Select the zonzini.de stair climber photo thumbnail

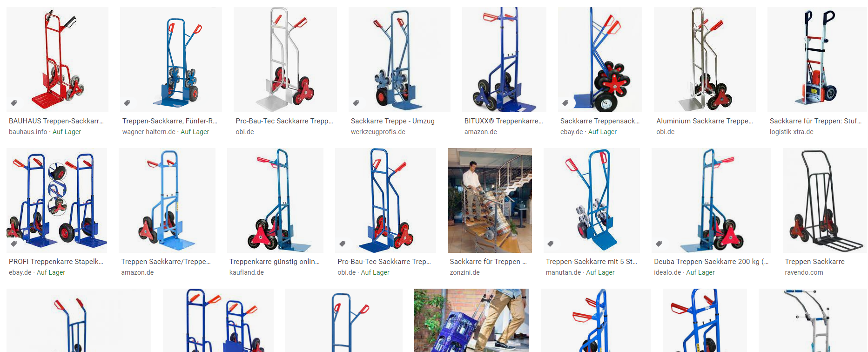[490, 200]
